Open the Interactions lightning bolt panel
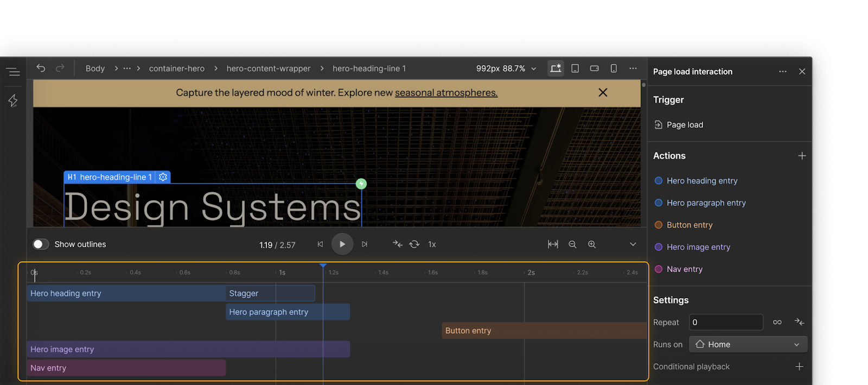The image size is (868, 385). coord(13,100)
